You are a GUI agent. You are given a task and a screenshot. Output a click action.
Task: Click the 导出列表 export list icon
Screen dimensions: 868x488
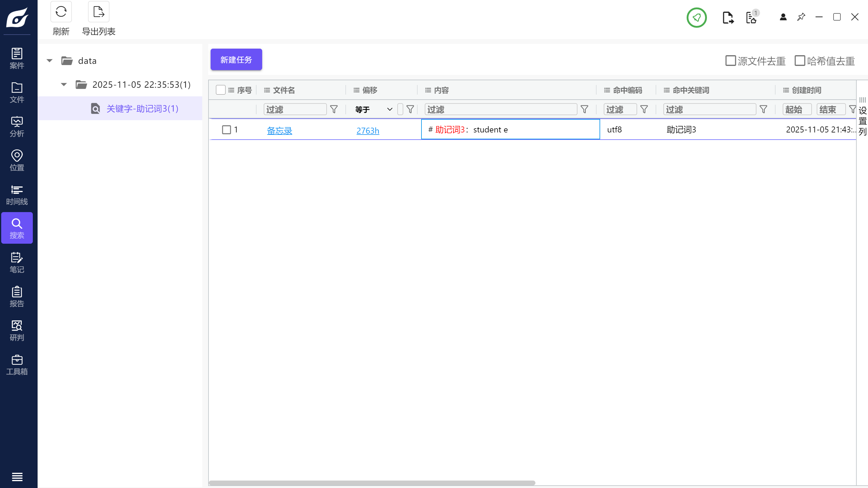[x=98, y=12]
